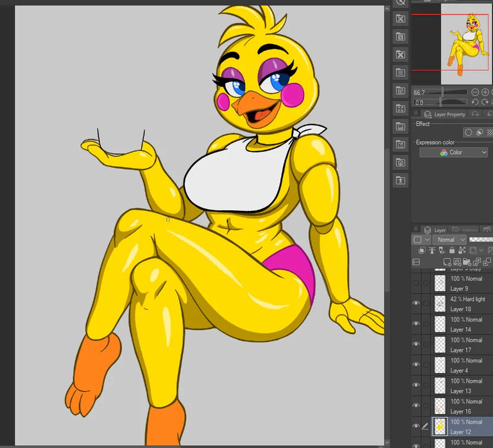Screen dimensions: 493x448
Task: Hide Layer 17 using its eye icon
Action: point(416,344)
